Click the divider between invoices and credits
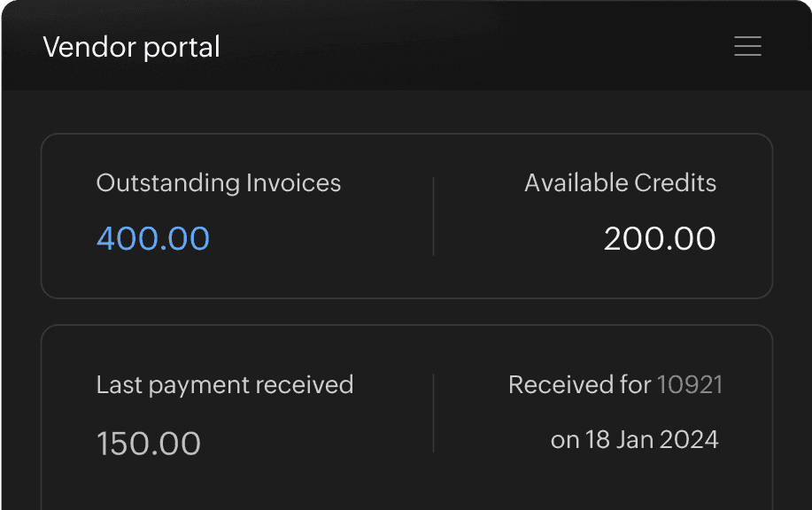Viewport: 812px width, 510px height. (433, 216)
